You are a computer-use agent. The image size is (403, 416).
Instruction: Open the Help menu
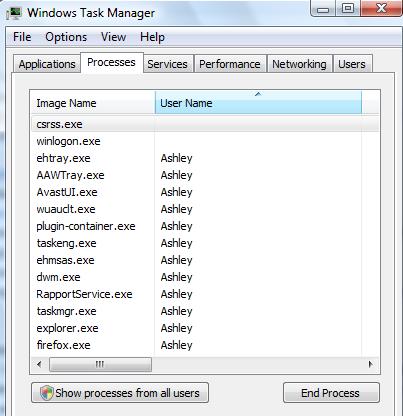[x=152, y=37]
